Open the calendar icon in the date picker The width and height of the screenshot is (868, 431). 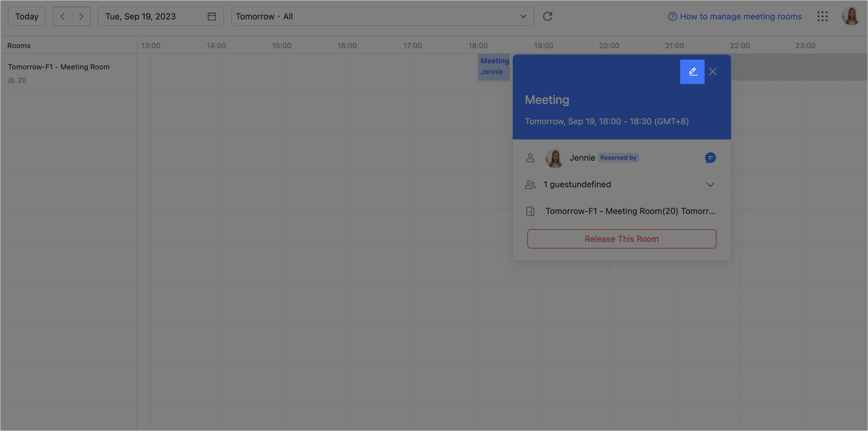click(x=212, y=16)
